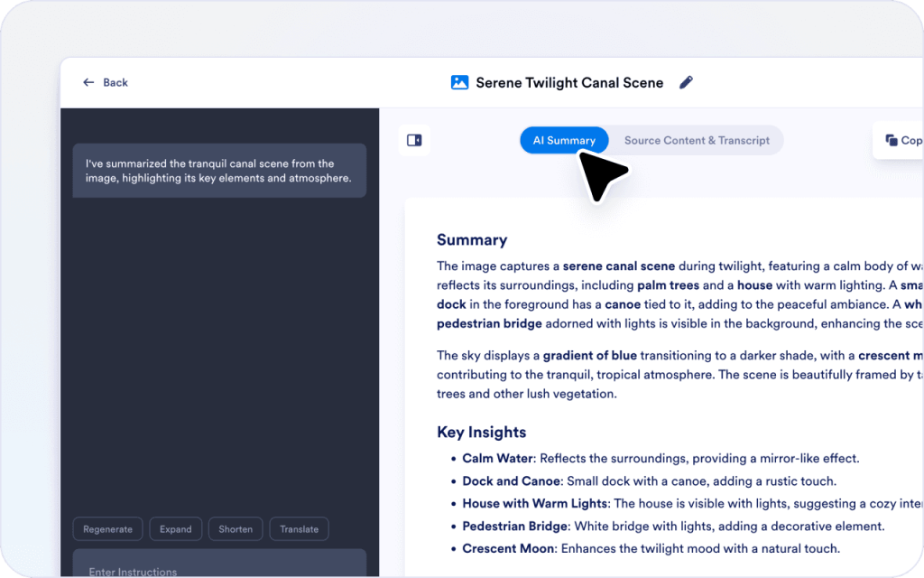
Task: Click the Expand button
Action: (x=176, y=529)
